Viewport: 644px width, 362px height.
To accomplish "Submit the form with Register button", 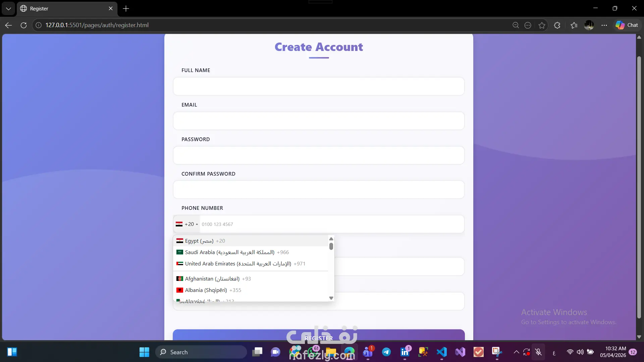I will tap(319, 335).
